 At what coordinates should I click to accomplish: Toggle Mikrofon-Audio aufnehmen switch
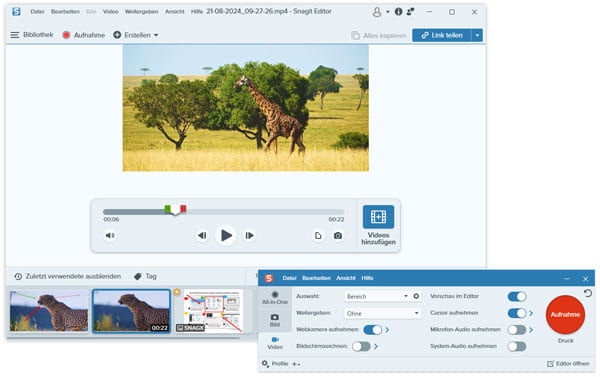(517, 330)
